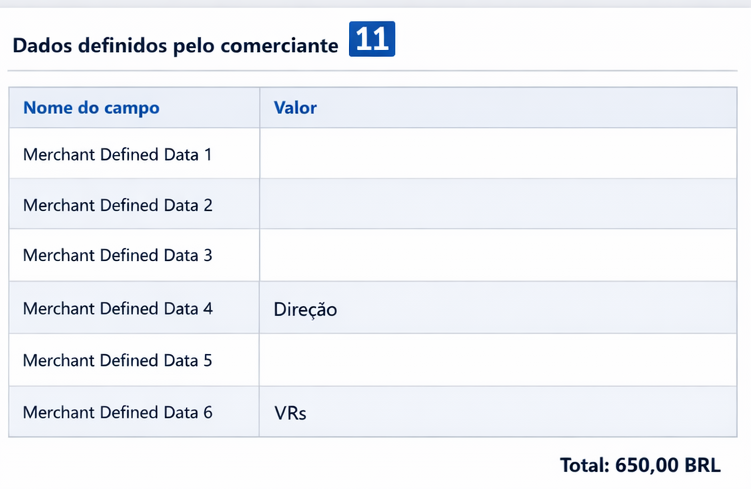Click the empty value cell for Data 2
Screen dimensions: 751x489
click(498, 204)
